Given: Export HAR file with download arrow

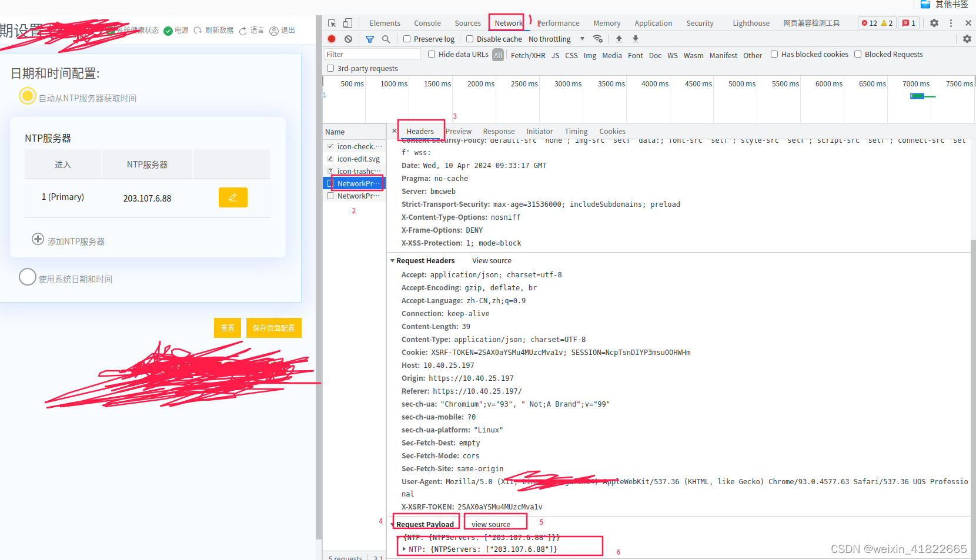Looking at the screenshot, I should coord(635,38).
